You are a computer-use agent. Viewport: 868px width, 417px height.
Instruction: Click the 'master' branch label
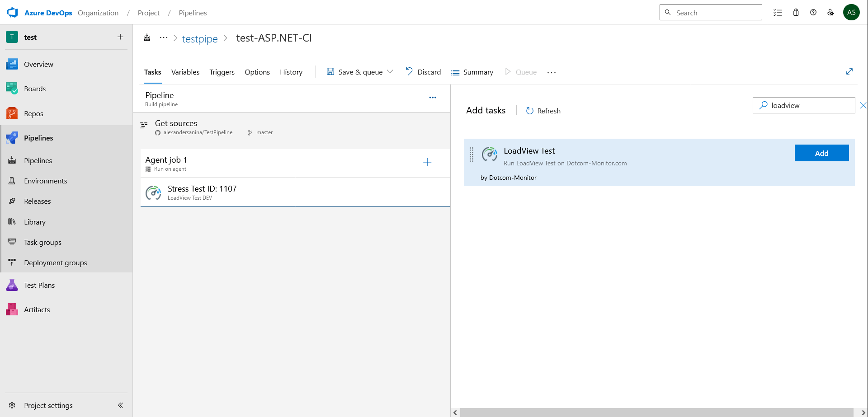(264, 132)
